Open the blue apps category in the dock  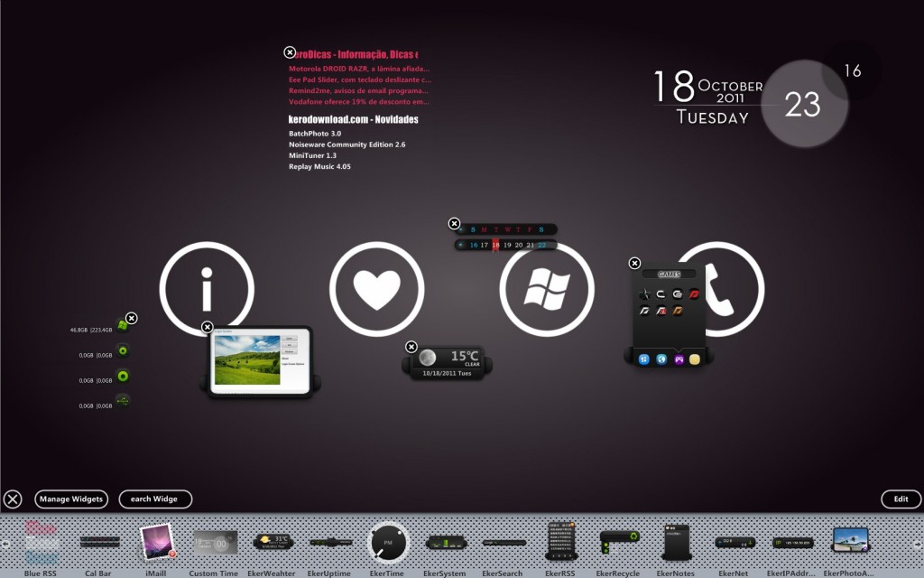[644, 359]
